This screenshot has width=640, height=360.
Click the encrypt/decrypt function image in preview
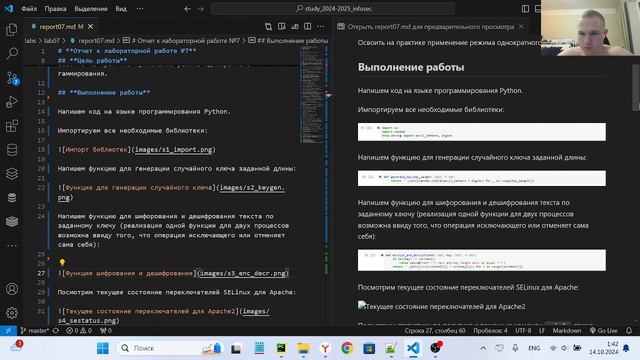[x=482, y=260]
